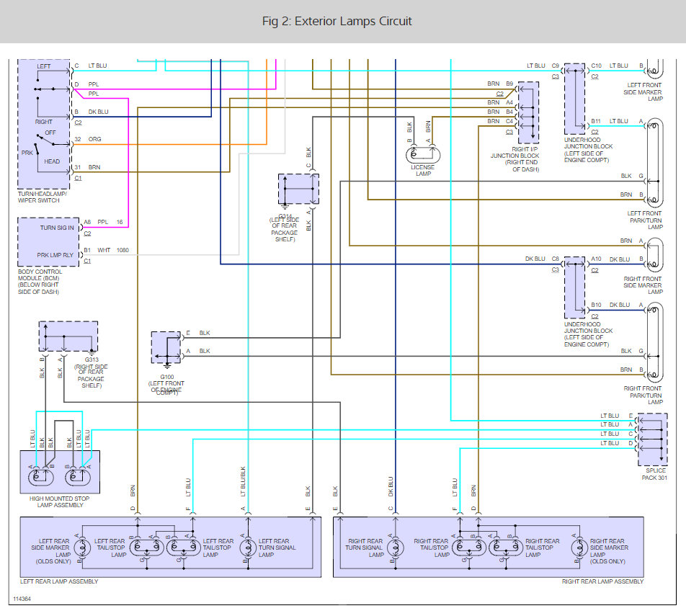Click the Body Control Module box
The image size is (686, 616).
click(48, 242)
